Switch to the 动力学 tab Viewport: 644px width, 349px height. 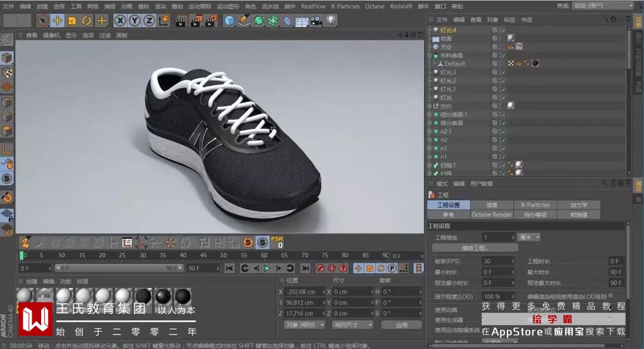point(578,205)
